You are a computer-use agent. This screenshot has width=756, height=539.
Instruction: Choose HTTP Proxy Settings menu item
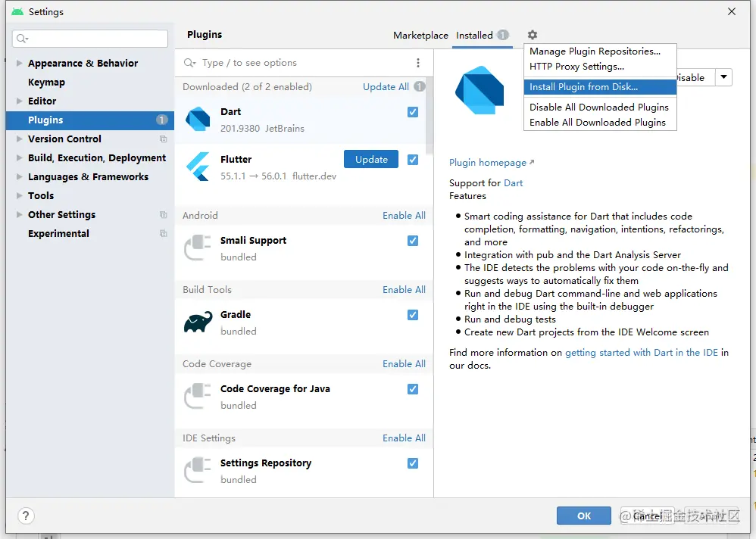[600, 67]
